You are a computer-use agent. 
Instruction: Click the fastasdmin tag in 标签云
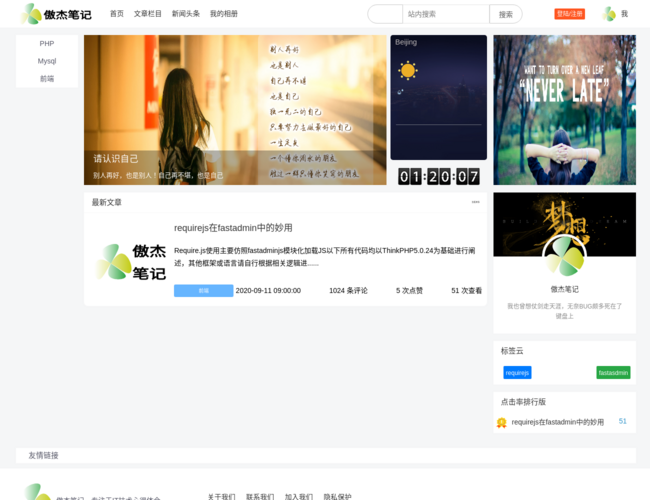point(613,373)
